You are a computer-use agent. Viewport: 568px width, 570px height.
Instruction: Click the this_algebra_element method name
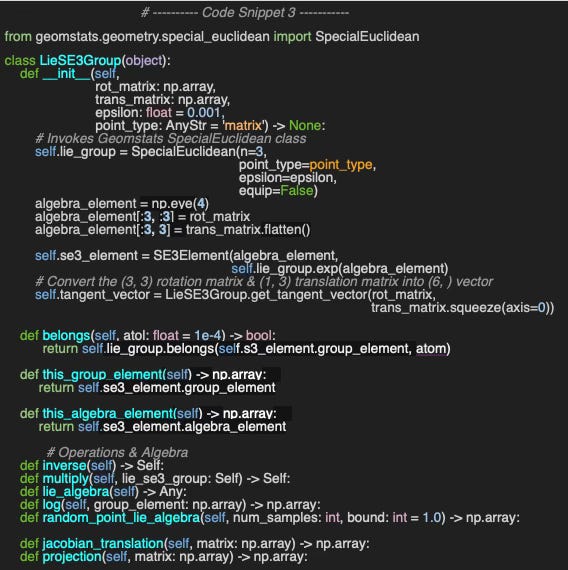point(108,414)
